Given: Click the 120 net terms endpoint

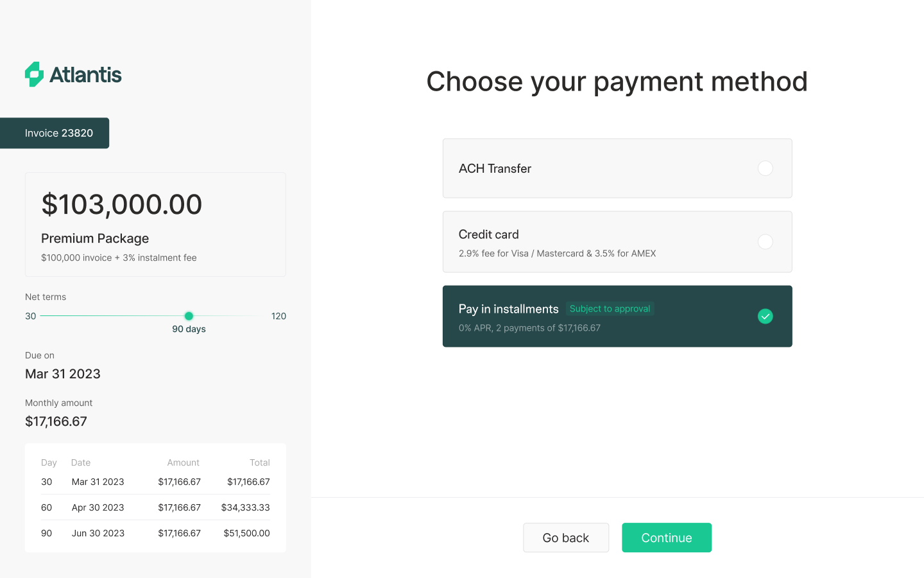Looking at the screenshot, I should [x=278, y=316].
